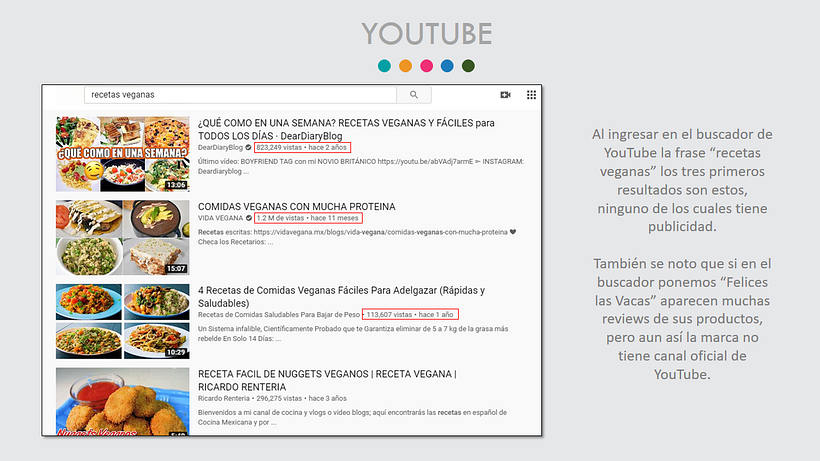The width and height of the screenshot is (820, 461).
Task: Open the create video camera icon
Action: [505, 95]
